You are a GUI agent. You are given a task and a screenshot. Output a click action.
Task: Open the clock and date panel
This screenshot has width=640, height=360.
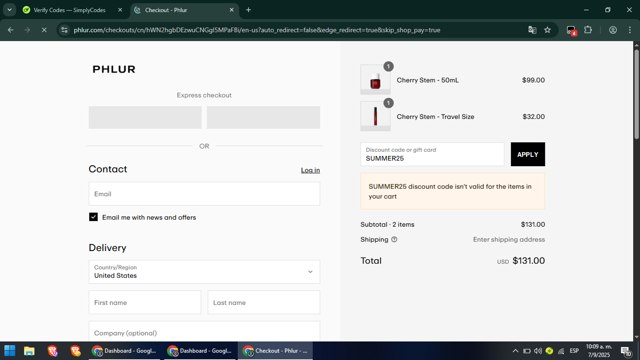[x=599, y=351]
